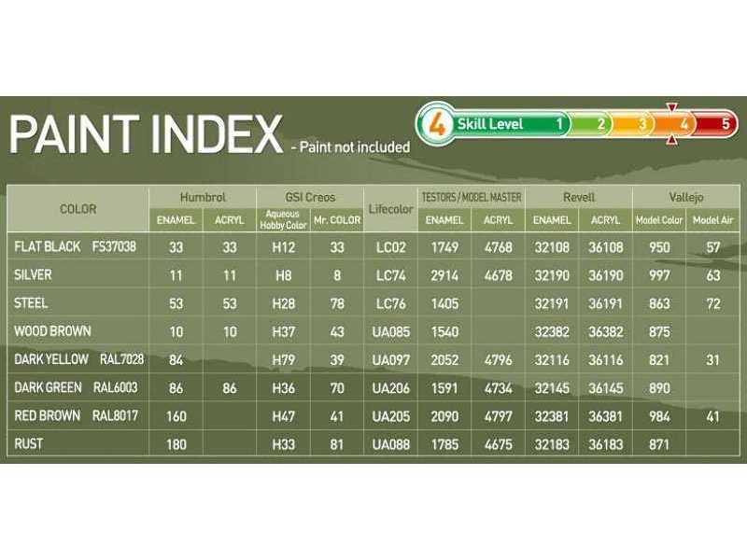The width and height of the screenshot is (747, 560).
Task: Click the GSI Creos column header
Action: [309, 198]
